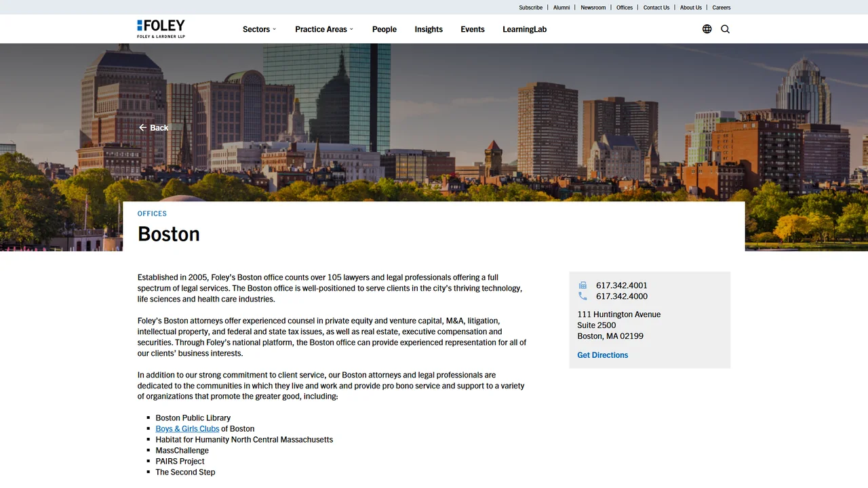Open the People menu item

pyautogui.click(x=384, y=29)
